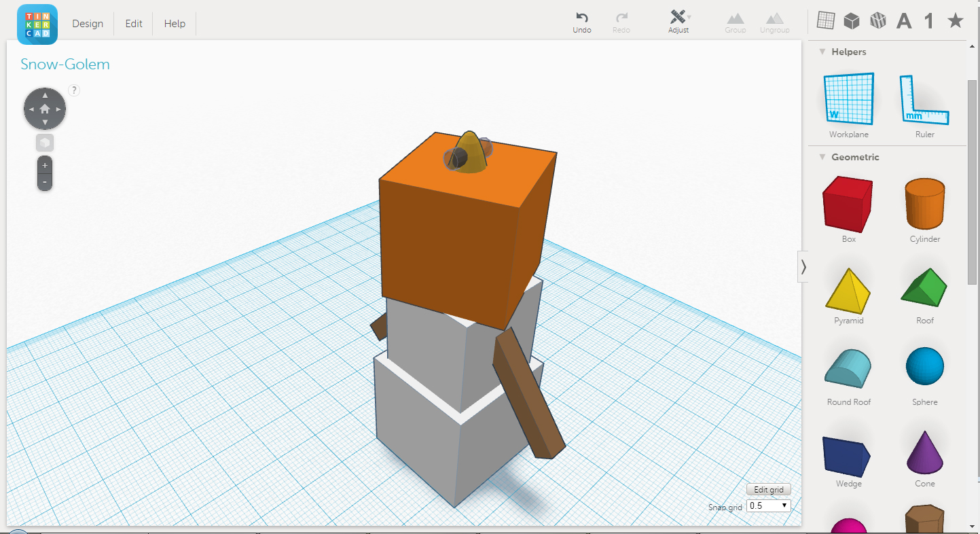The width and height of the screenshot is (980, 534).
Task: Orbit view up with the top arrow
Action: click(x=45, y=94)
